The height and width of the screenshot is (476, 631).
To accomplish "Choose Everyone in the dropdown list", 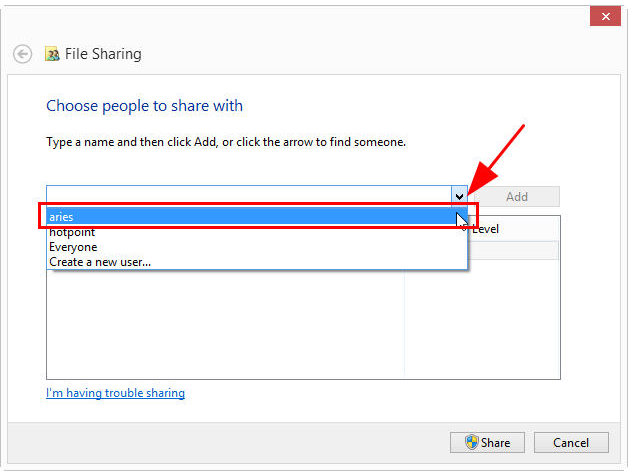I will [x=257, y=247].
